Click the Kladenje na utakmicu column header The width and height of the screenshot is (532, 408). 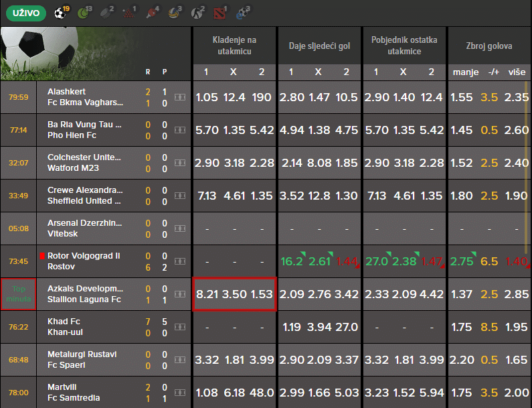234,46
